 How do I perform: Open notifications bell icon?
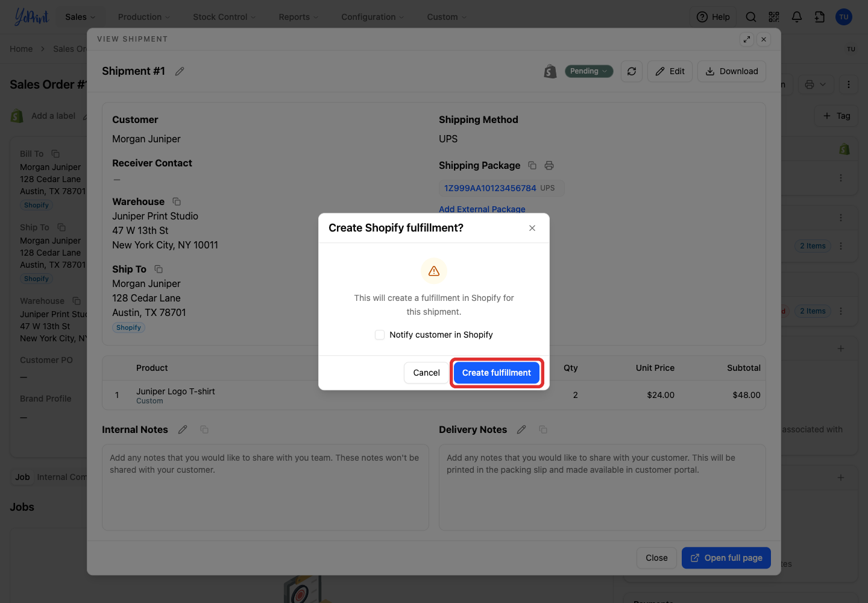pos(797,17)
